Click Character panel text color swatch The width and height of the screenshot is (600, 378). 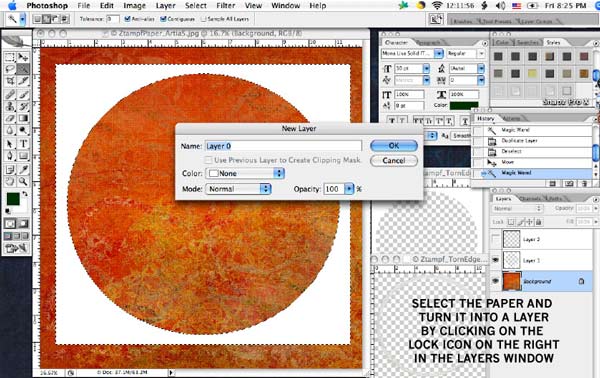pyautogui.click(x=464, y=105)
